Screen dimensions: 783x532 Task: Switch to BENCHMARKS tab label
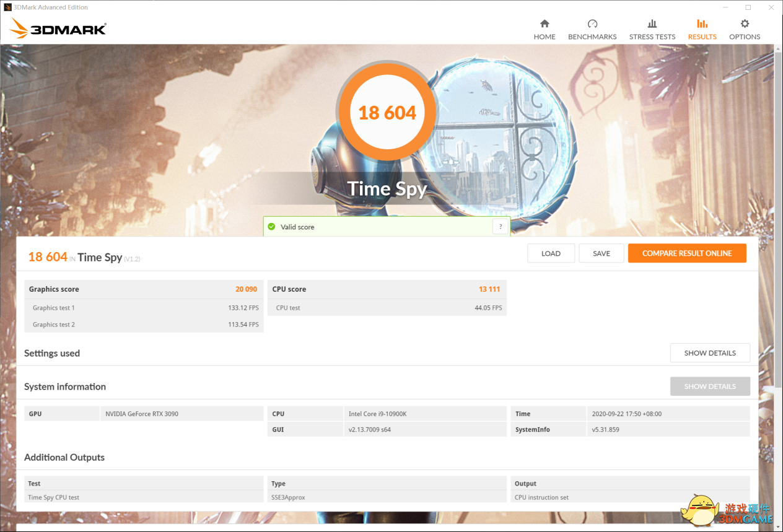[592, 37]
